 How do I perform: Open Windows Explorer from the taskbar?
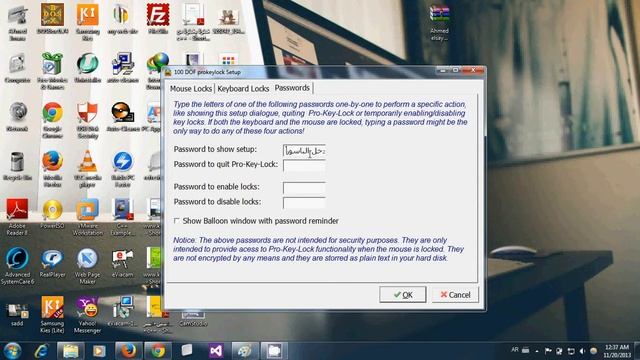(x=71, y=351)
